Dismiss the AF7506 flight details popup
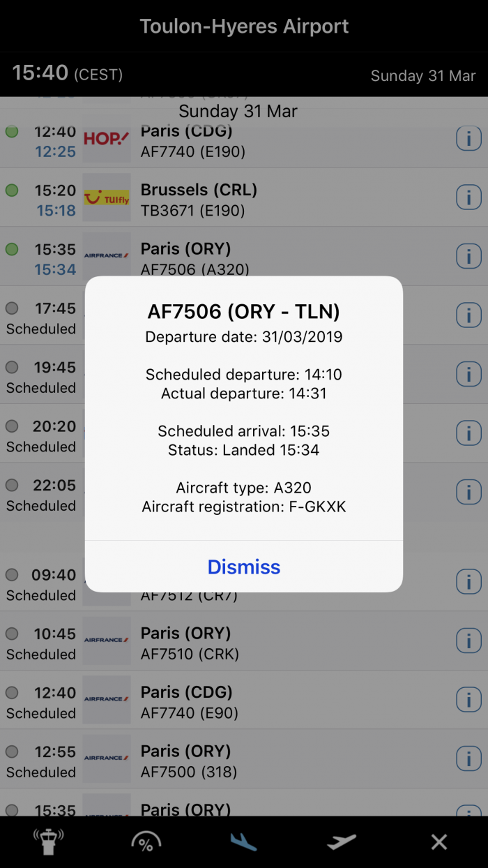The height and width of the screenshot is (868, 488). tap(244, 567)
